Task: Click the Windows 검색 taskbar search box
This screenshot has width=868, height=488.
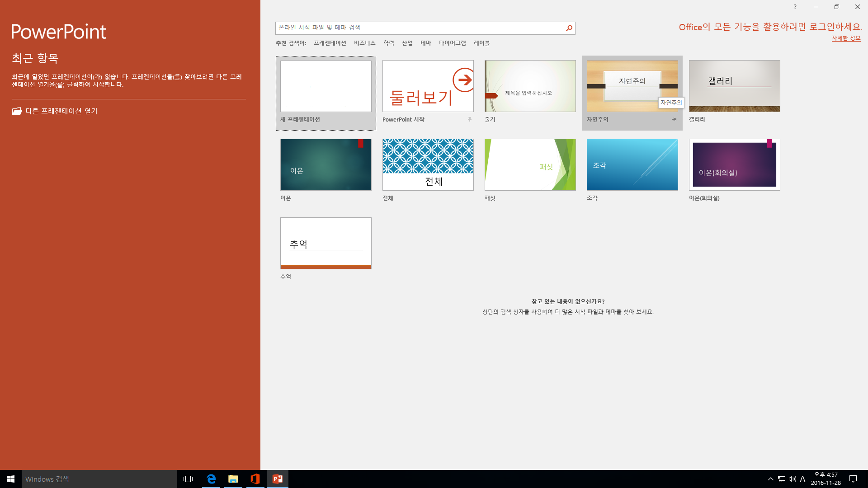Action: 99,479
